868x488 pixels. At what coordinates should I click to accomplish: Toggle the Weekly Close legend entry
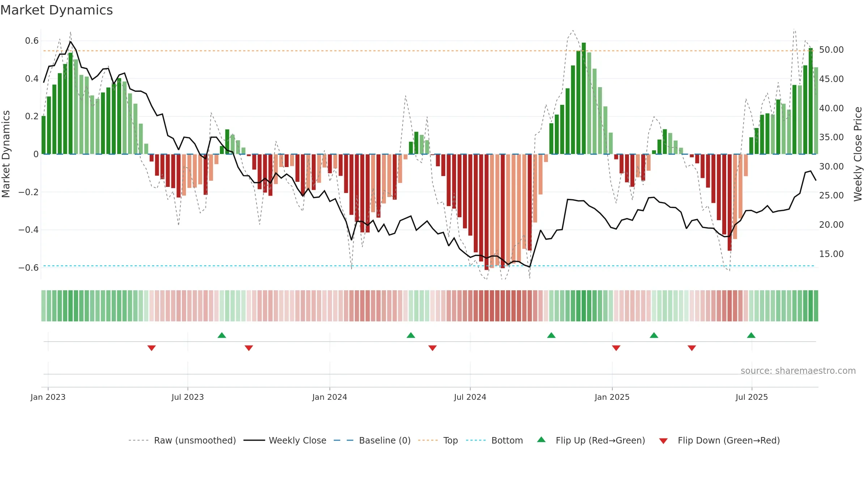click(x=285, y=440)
